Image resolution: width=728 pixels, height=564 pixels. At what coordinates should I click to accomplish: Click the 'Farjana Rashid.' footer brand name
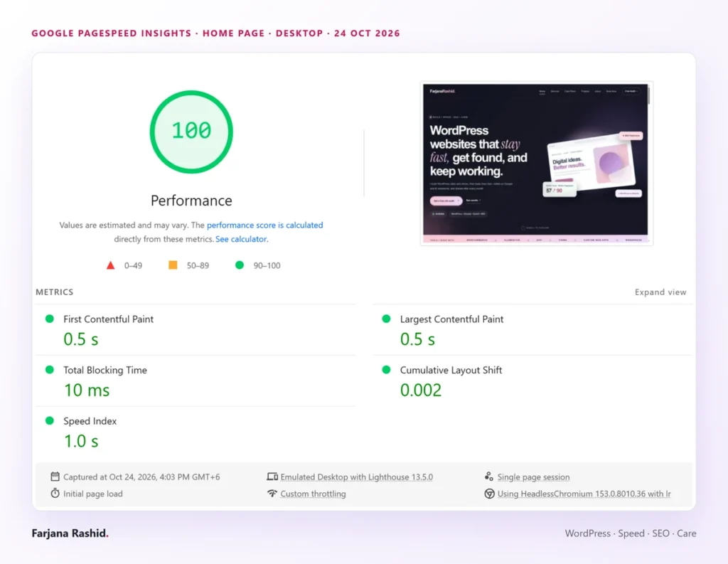click(70, 533)
